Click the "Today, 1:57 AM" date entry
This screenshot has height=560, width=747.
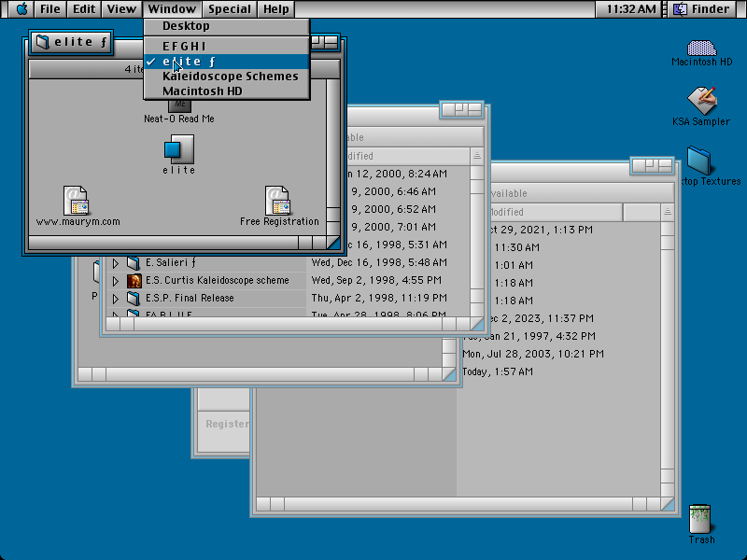click(x=498, y=371)
